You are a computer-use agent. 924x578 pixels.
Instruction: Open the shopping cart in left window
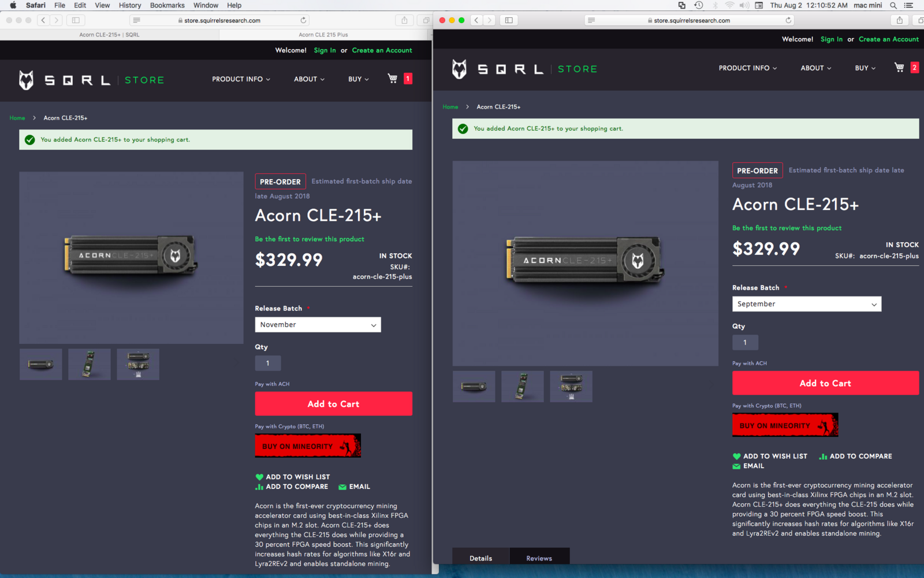[x=393, y=79]
